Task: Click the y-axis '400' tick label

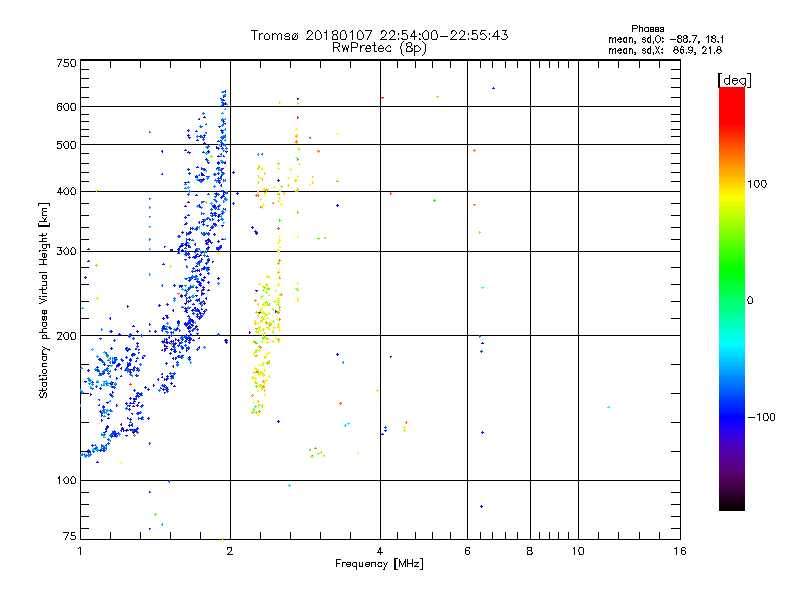Action: (x=67, y=191)
